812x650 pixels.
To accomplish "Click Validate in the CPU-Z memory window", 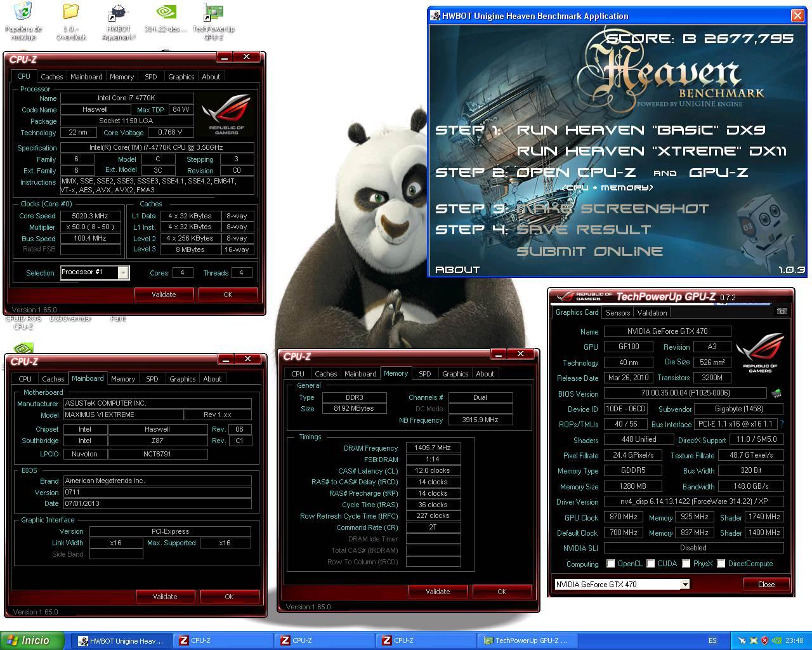I will [438, 592].
